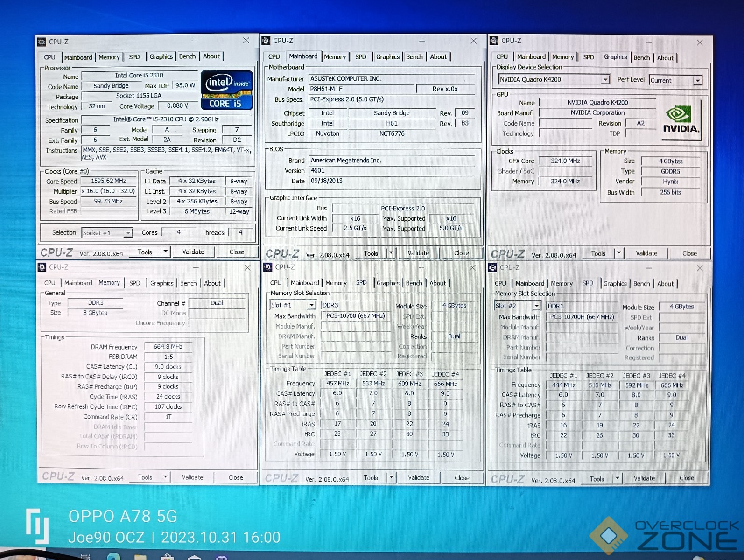Click Core Speed value 1595.62 MHz

pyautogui.click(x=108, y=181)
